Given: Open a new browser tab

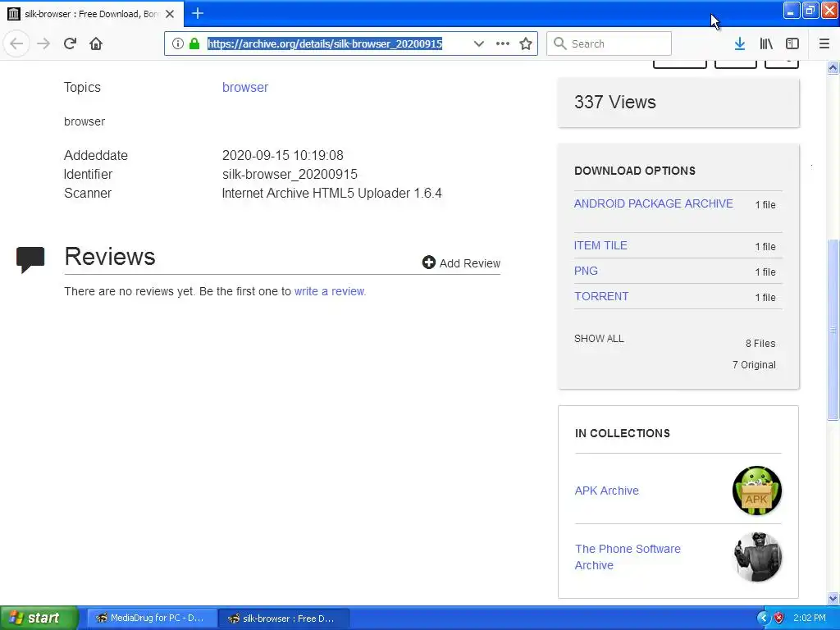Looking at the screenshot, I should (x=198, y=13).
